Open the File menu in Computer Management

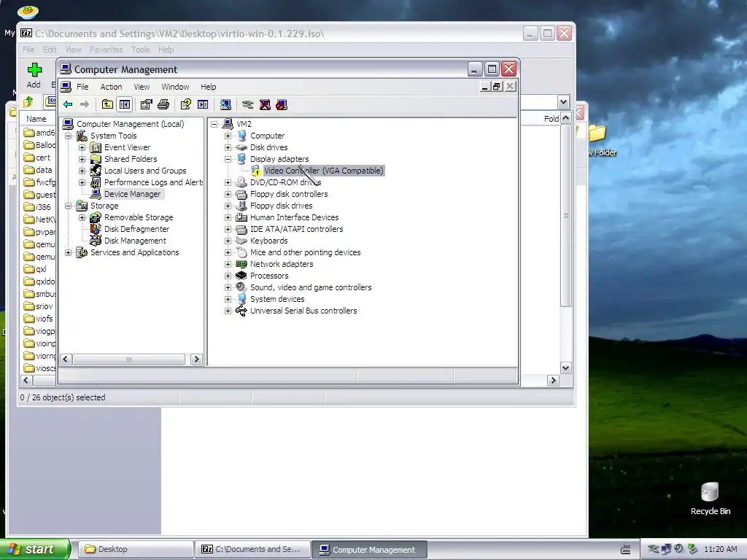point(83,87)
